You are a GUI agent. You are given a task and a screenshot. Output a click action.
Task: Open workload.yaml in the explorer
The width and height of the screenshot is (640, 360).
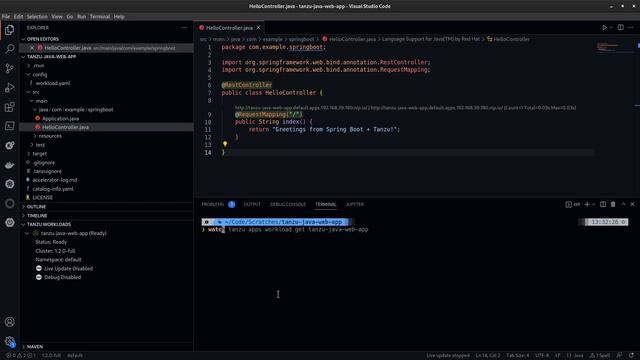(53, 83)
